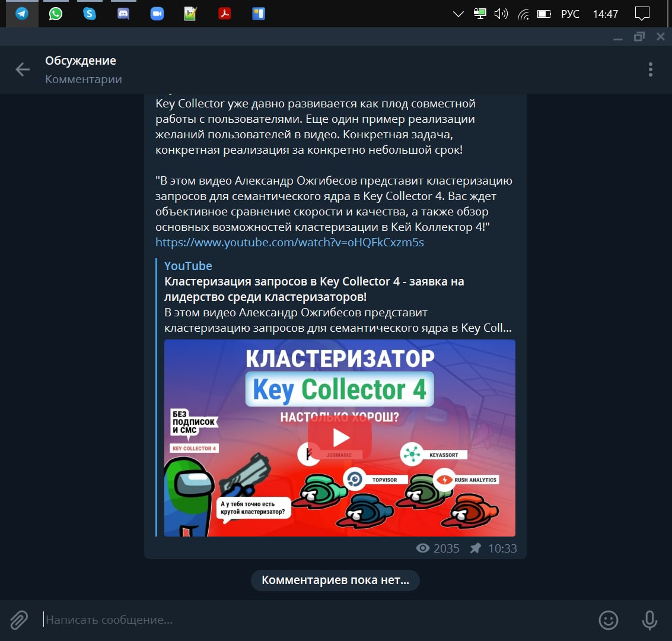The width and height of the screenshot is (672, 641).
Task: Switch input language РУС indicator
Action: coord(570,14)
